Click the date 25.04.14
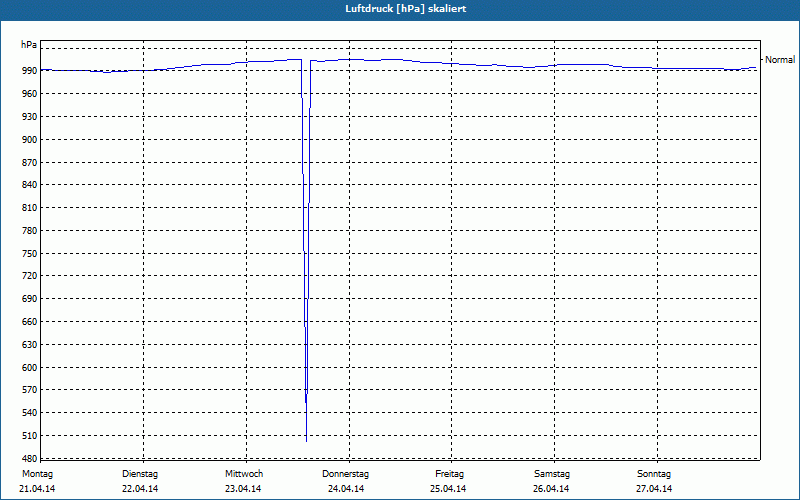 click(448, 489)
